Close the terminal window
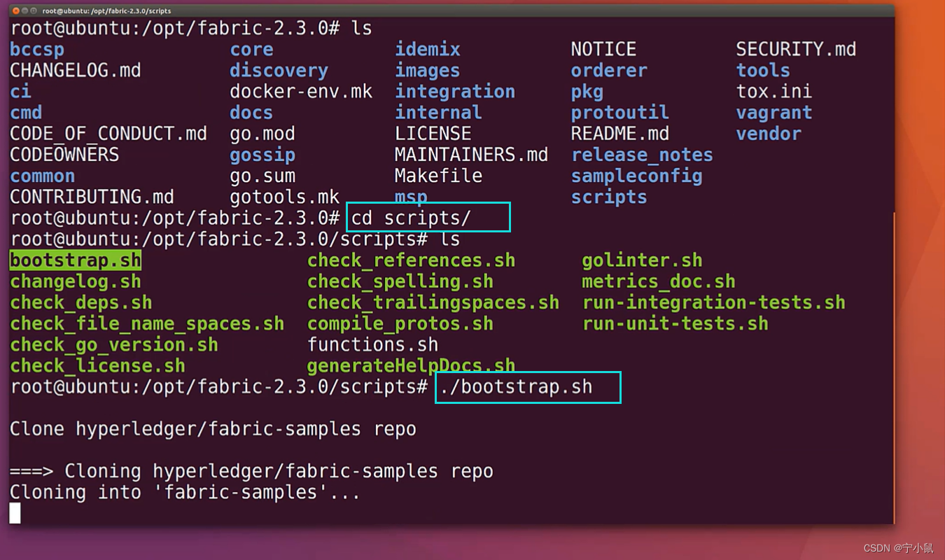The height and width of the screenshot is (560, 945). (16, 11)
